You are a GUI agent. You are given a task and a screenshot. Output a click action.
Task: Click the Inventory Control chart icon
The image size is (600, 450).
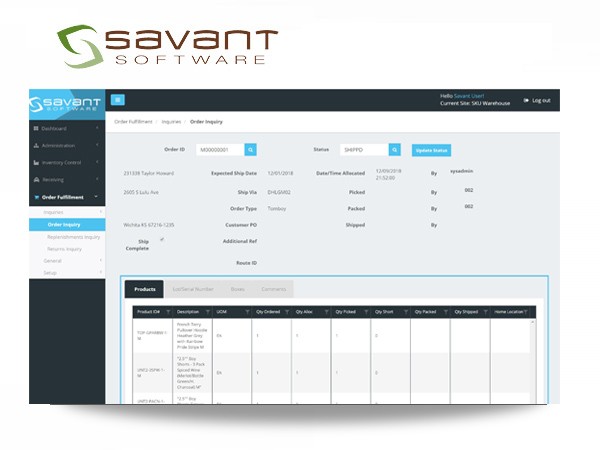pos(36,163)
